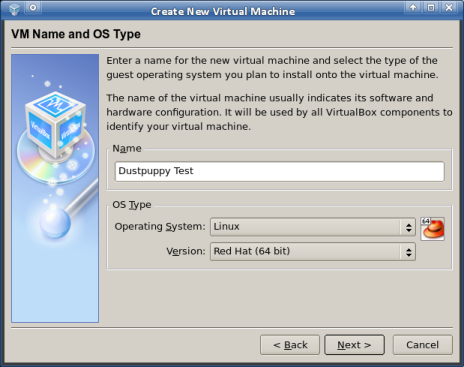
Task: Click the 'Version:' label
Action: click(186, 251)
